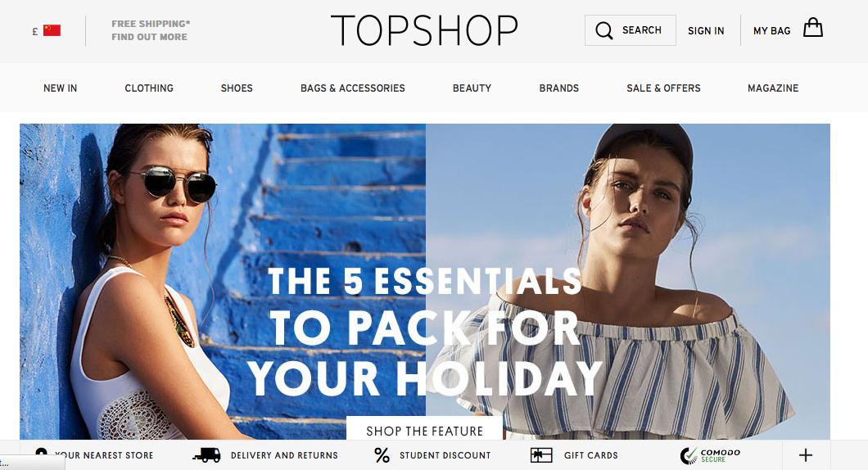Open the holiday essentials banner image

tap(425, 281)
